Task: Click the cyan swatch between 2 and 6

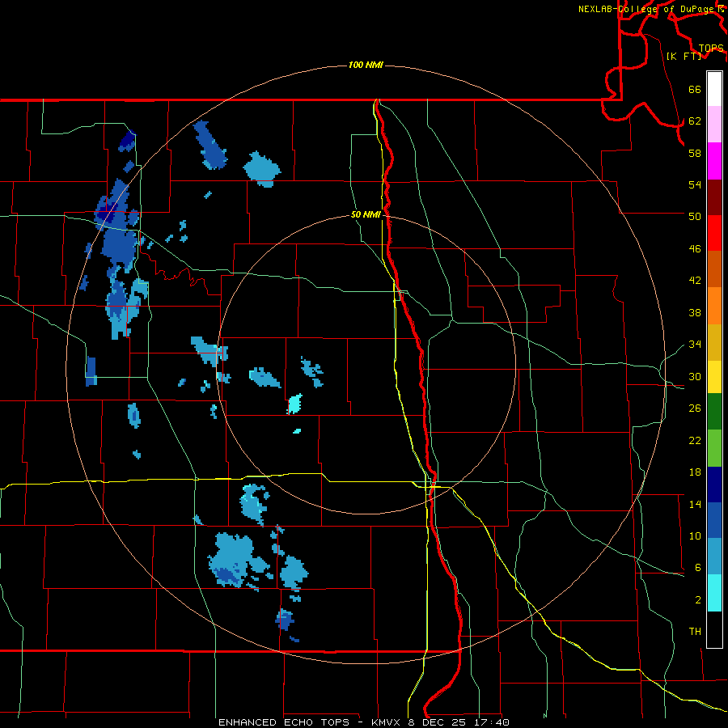Action: click(714, 593)
